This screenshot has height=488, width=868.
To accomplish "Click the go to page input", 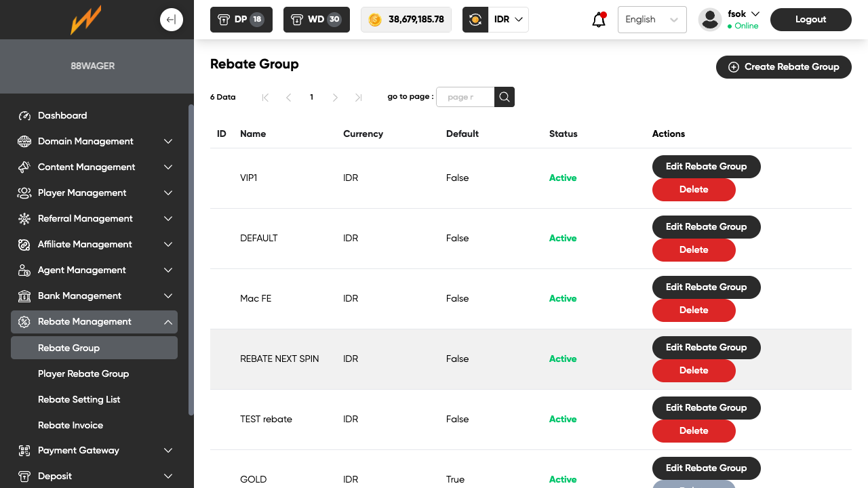I will click(x=465, y=97).
